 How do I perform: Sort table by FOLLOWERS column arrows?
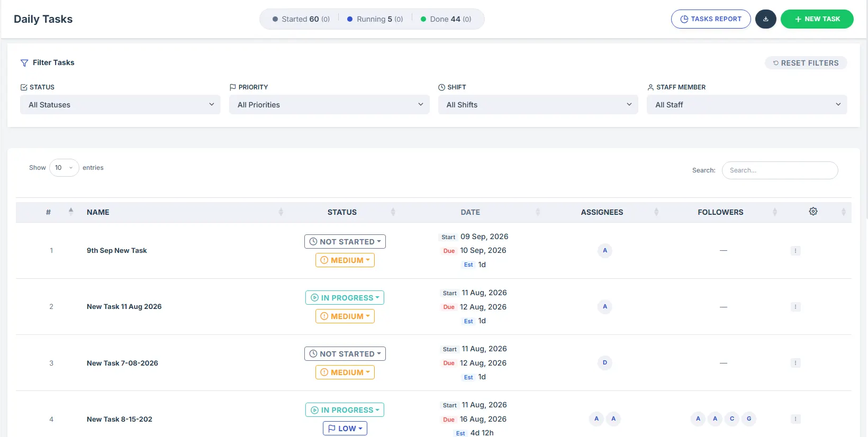click(775, 212)
